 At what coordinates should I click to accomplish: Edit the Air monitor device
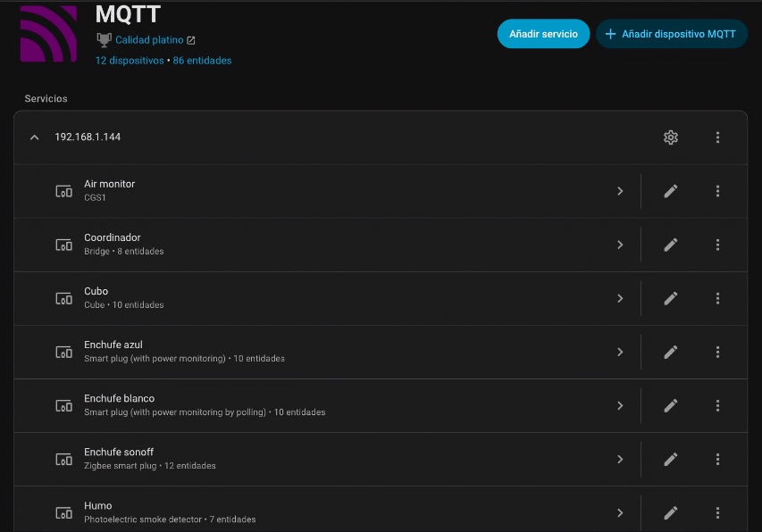(671, 191)
